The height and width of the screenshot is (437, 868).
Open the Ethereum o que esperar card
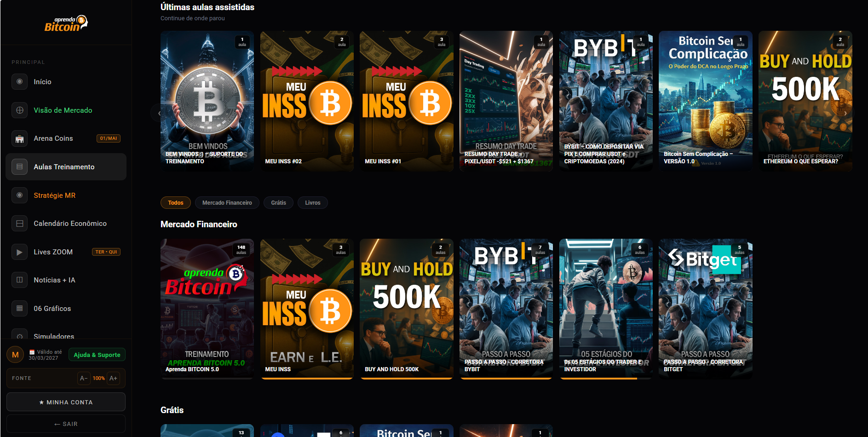pyautogui.click(x=805, y=101)
